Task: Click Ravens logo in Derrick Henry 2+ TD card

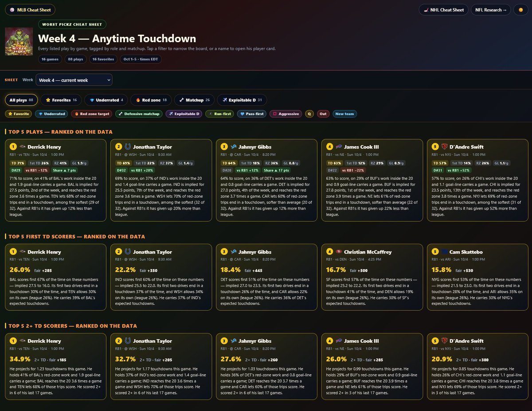Action: 22,341
